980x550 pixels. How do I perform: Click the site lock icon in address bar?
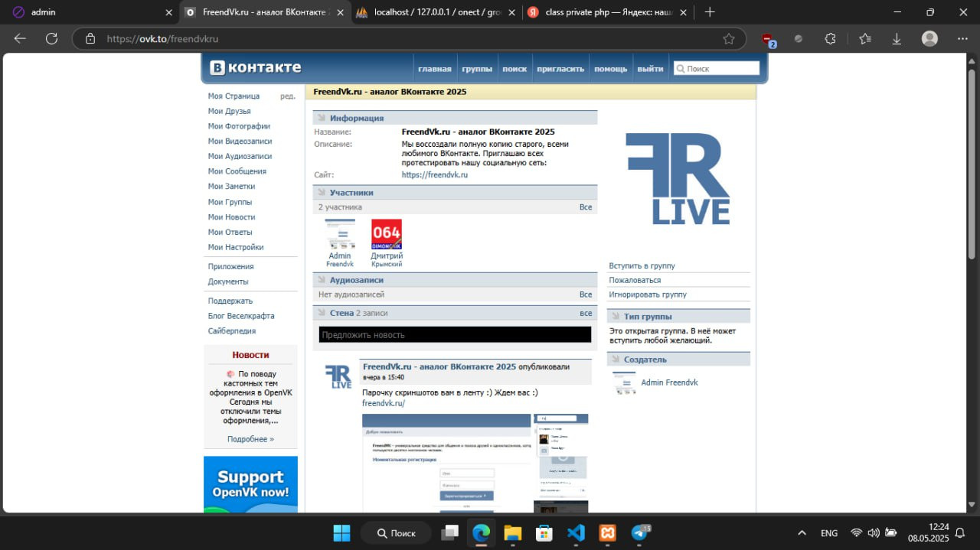(90, 38)
